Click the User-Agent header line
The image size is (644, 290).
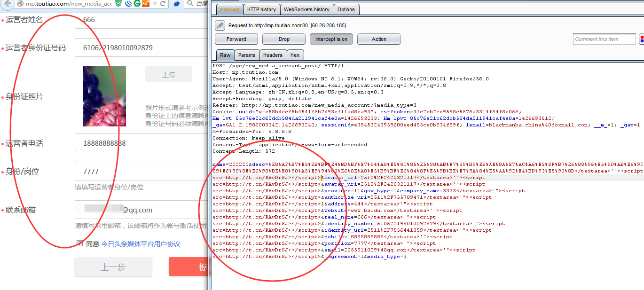tap(351, 79)
